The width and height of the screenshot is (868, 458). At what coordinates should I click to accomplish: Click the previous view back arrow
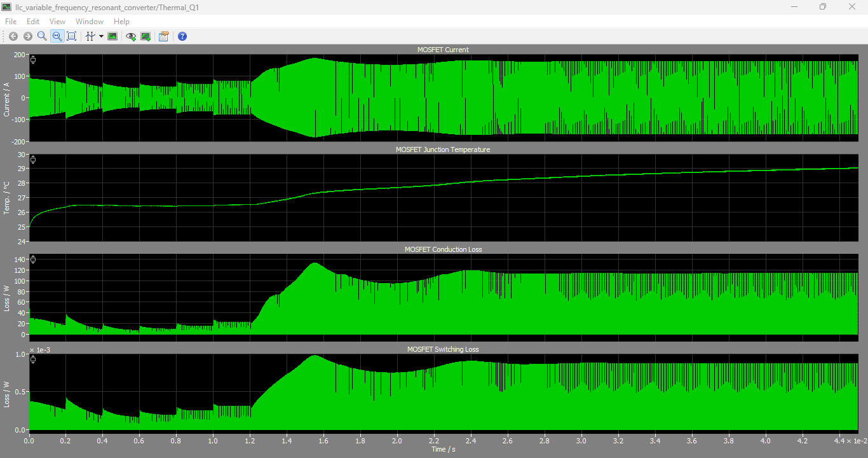pyautogui.click(x=13, y=36)
